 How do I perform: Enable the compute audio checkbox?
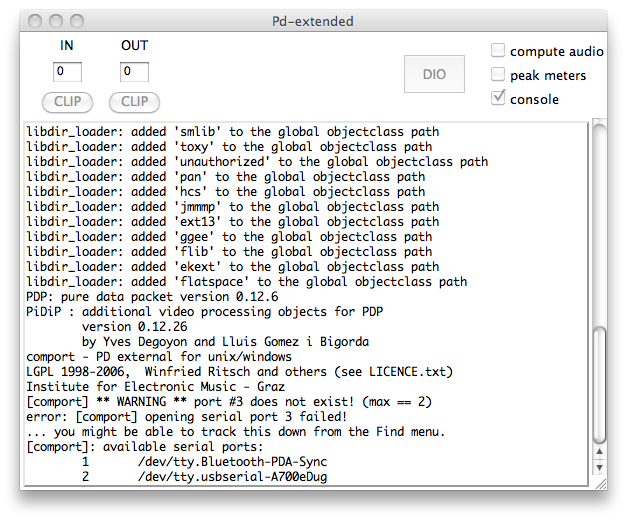498,51
